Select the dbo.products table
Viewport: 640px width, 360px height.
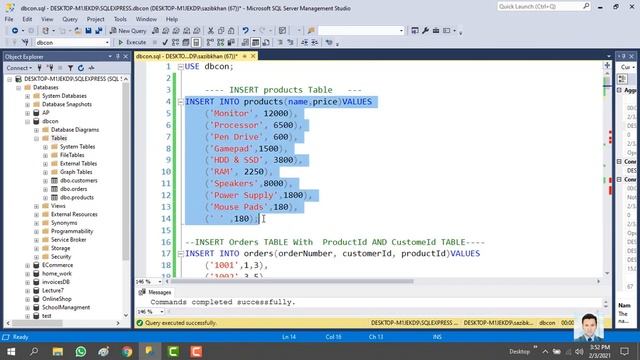77,198
